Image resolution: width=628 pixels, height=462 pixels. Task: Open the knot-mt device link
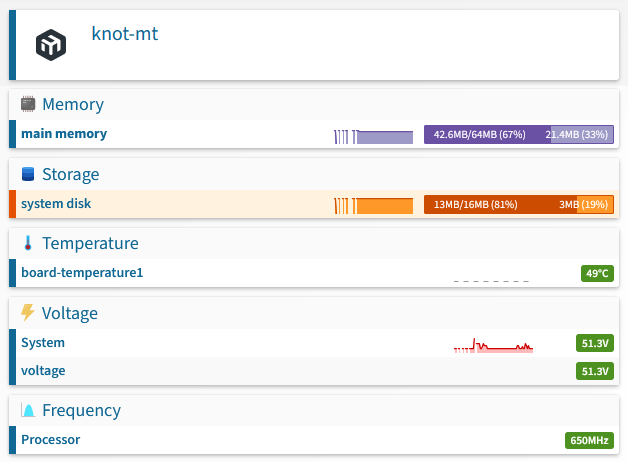coord(125,34)
